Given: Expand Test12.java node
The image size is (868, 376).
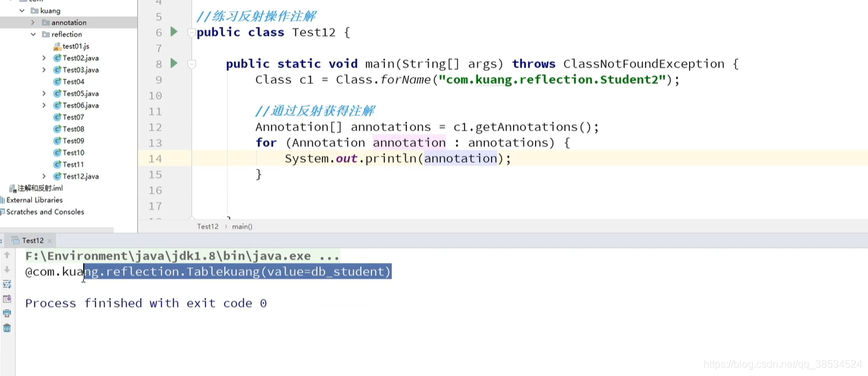Looking at the screenshot, I should (x=44, y=177).
